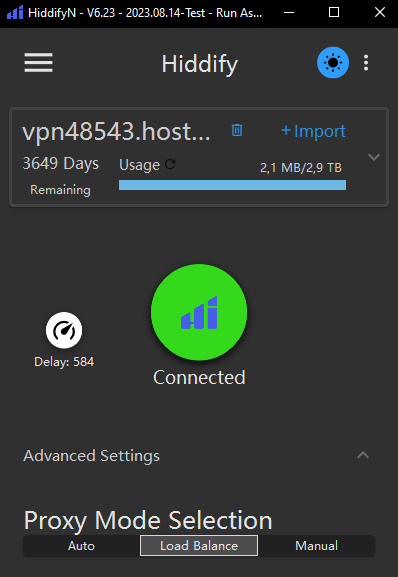
Task: Collapse Advanced Settings with the chevron
Action: (363, 455)
